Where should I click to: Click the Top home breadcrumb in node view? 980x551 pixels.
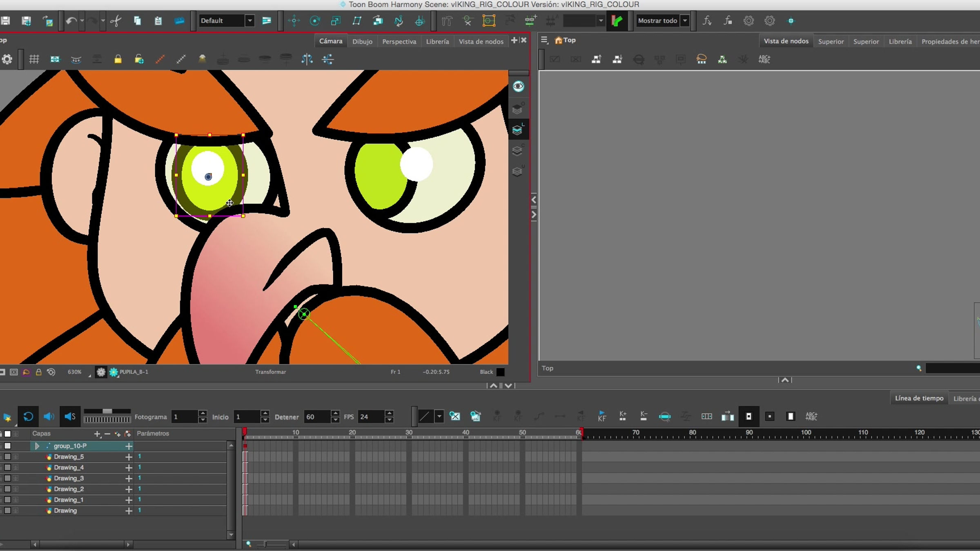tap(565, 40)
